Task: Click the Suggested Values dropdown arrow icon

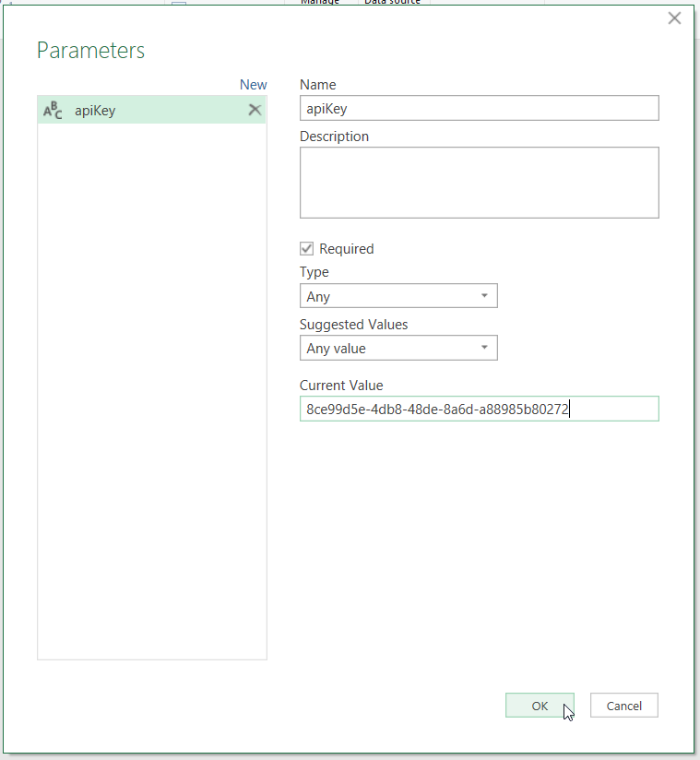Action: point(484,348)
